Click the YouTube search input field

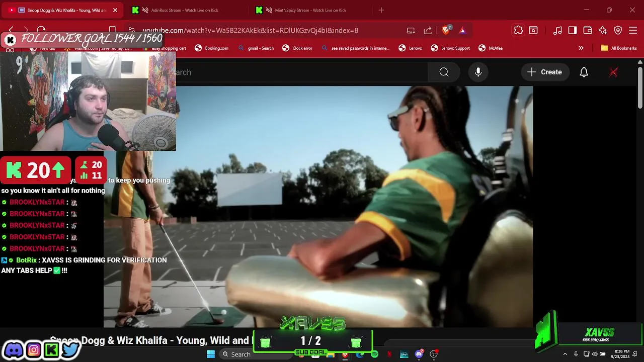pyautogui.click(x=302, y=72)
